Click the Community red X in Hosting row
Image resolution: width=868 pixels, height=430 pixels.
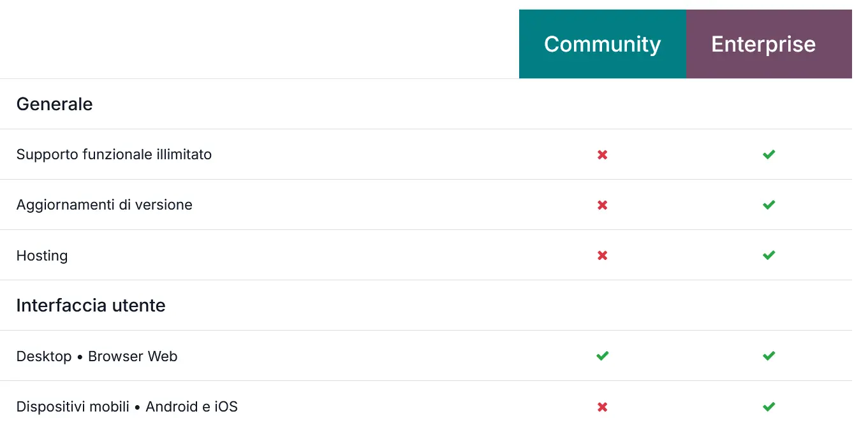tap(602, 255)
